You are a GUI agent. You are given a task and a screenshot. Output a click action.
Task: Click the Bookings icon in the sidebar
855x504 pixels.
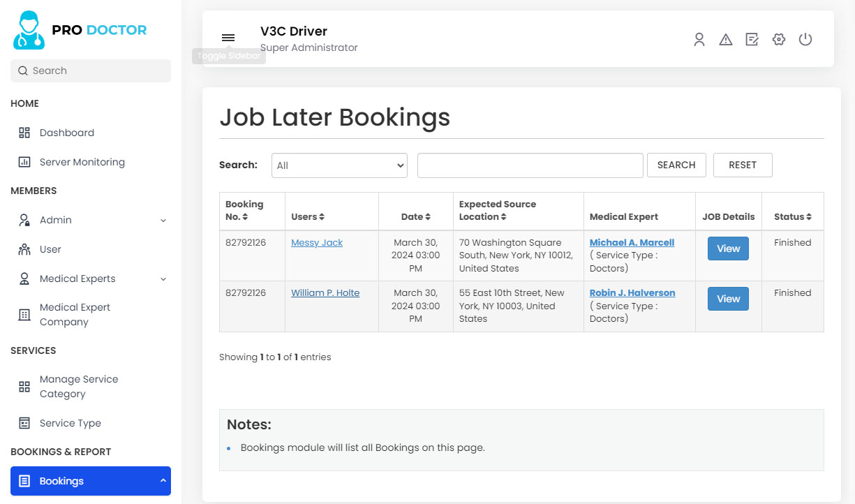point(24,481)
